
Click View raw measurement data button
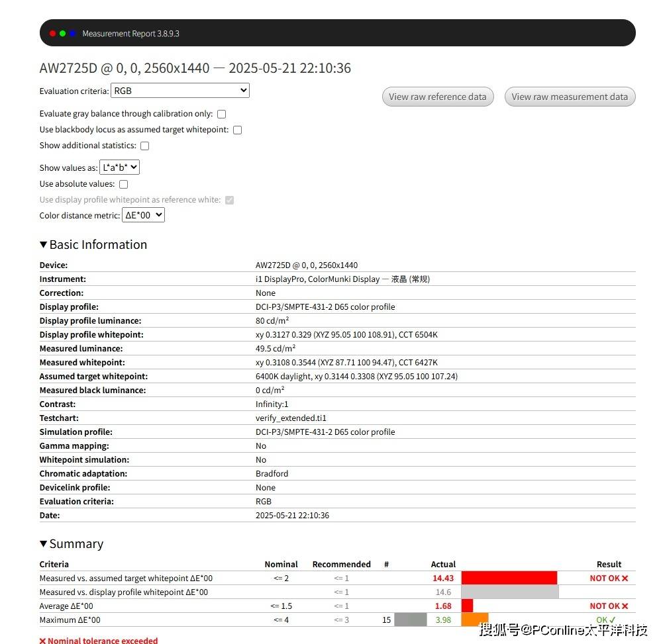point(570,97)
